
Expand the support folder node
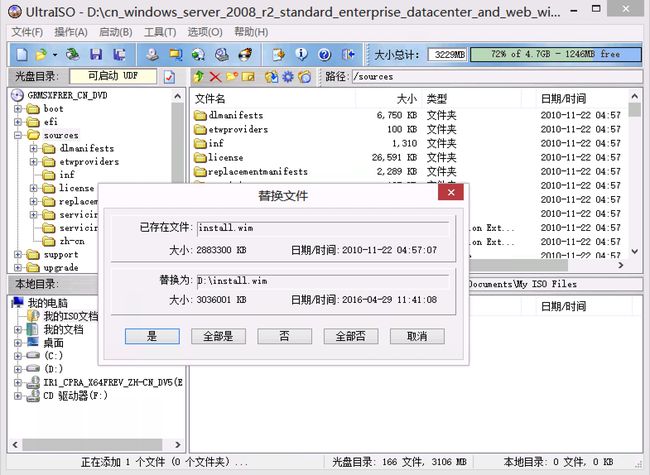point(18,254)
